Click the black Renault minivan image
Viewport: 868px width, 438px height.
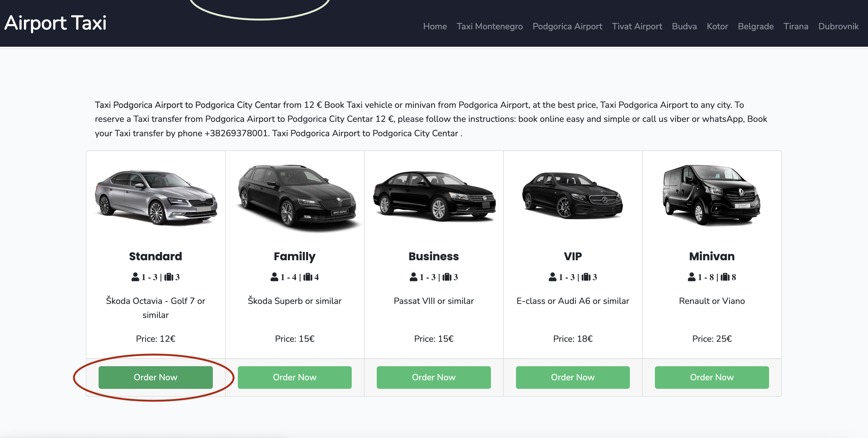click(711, 195)
